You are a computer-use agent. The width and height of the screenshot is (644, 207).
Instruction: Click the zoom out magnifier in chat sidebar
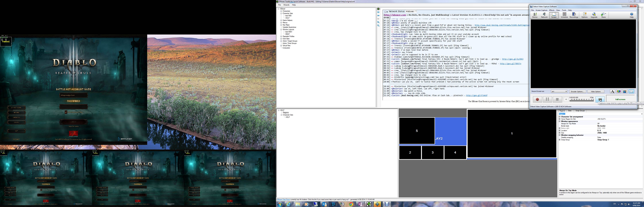(378, 25)
